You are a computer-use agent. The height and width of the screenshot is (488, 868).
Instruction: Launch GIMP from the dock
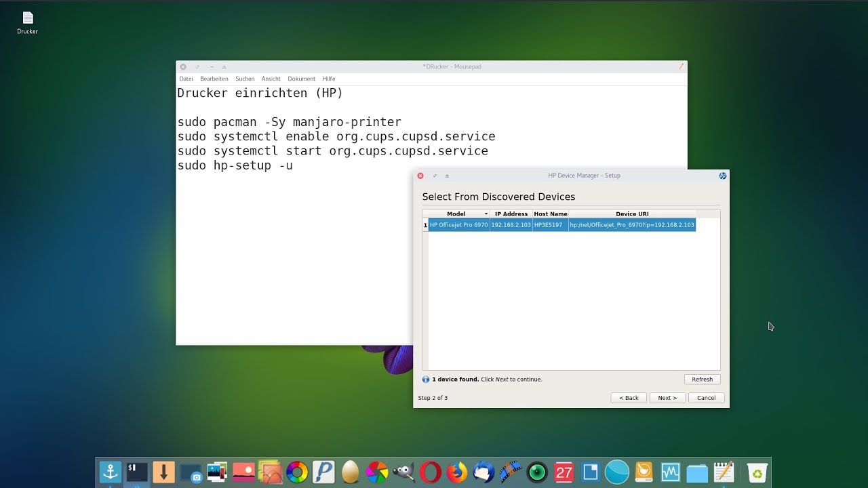point(403,472)
